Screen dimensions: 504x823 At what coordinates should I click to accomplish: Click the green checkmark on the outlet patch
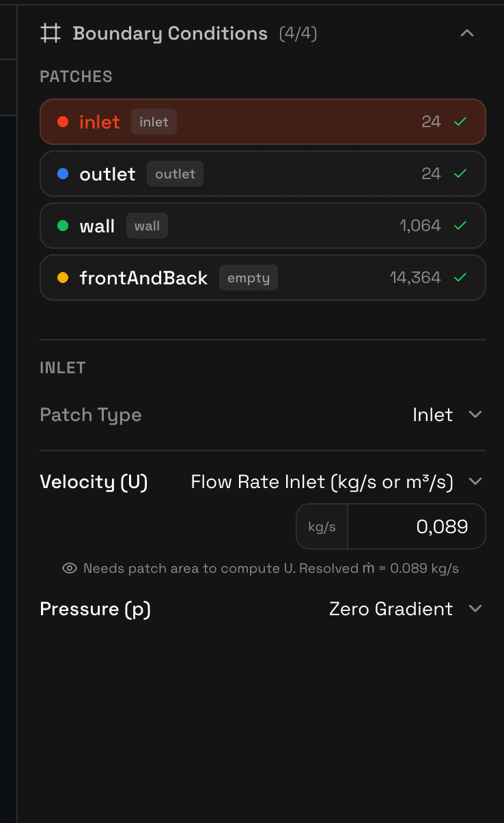pos(461,174)
